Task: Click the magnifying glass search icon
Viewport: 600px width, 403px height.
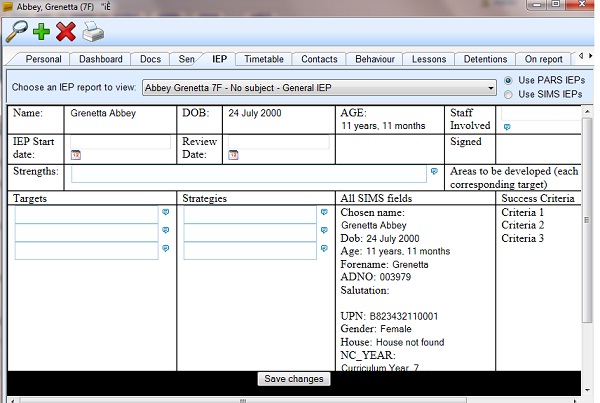Action: 16,31
